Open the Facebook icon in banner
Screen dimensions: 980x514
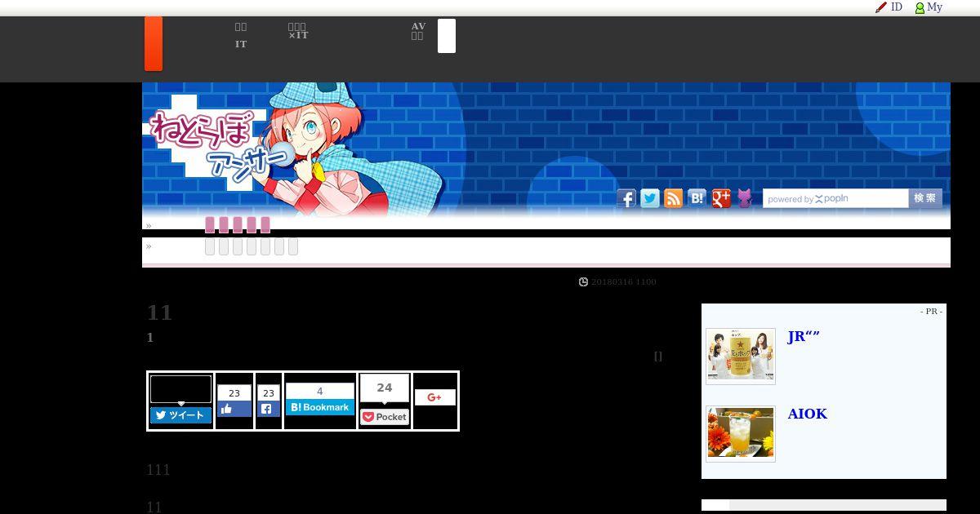(626, 198)
